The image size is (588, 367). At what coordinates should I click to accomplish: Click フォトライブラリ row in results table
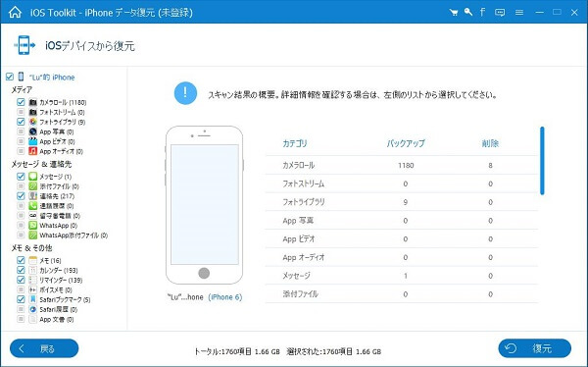click(x=402, y=202)
